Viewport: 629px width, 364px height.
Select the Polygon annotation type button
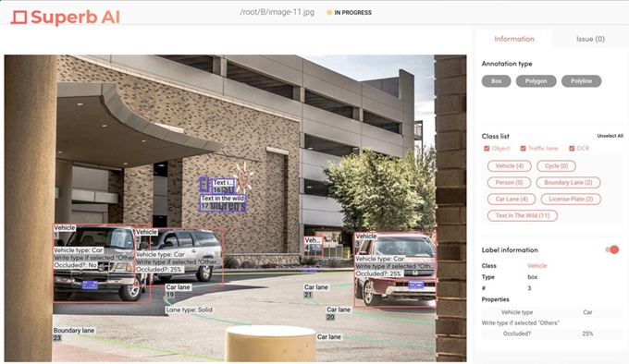536,81
